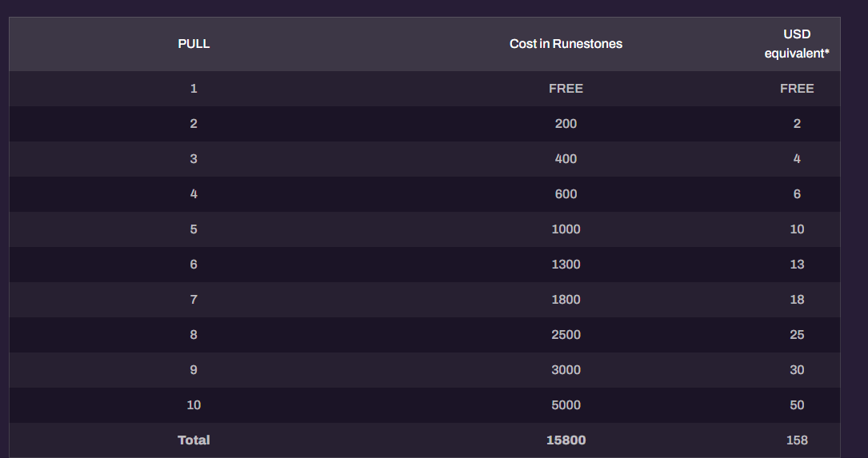Click the USD value 13
The height and width of the screenshot is (458, 868).
[x=797, y=265]
